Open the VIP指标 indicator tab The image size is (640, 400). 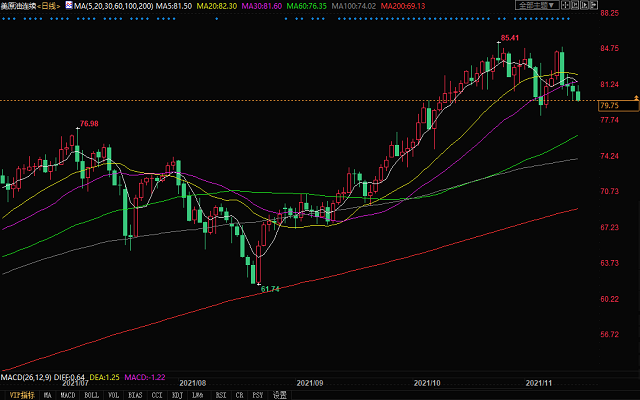[17, 395]
